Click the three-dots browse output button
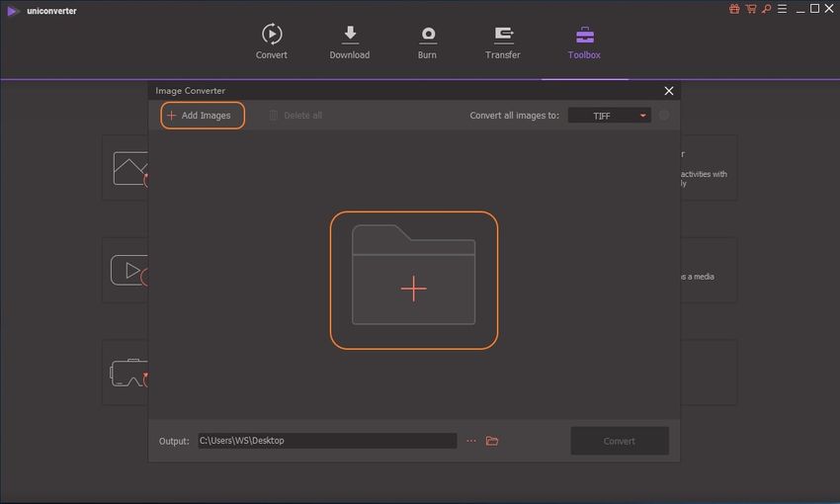Screen dimensions: 840x504 pyautogui.click(x=471, y=441)
